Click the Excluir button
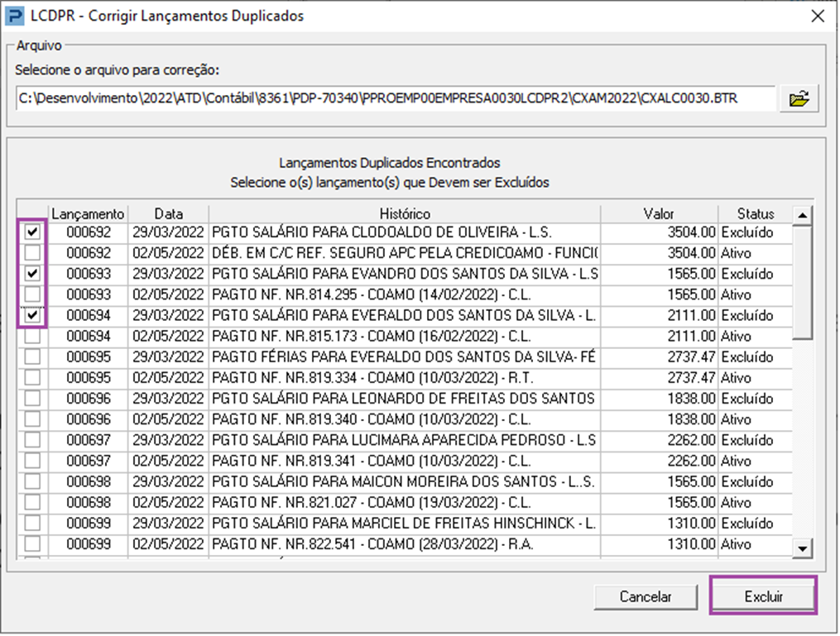The width and height of the screenshot is (840, 636). [x=763, y=595]
